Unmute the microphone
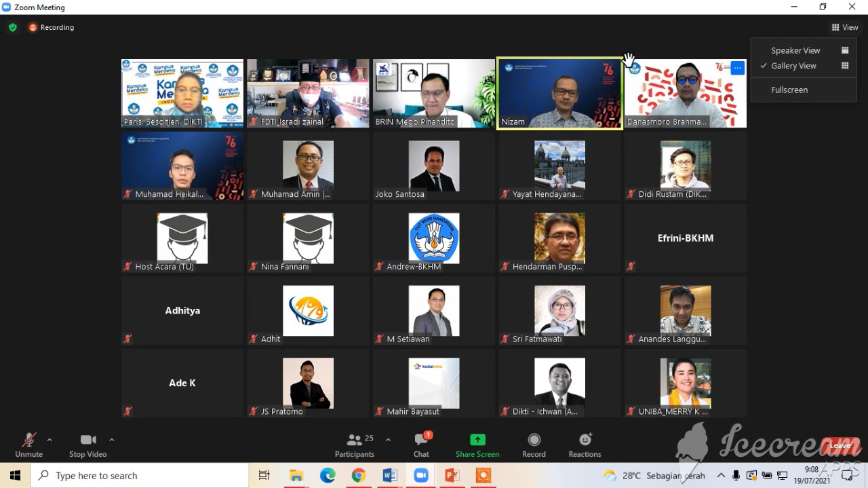The width and height of the screenshot is (868, 488). (x=28, y=445)
